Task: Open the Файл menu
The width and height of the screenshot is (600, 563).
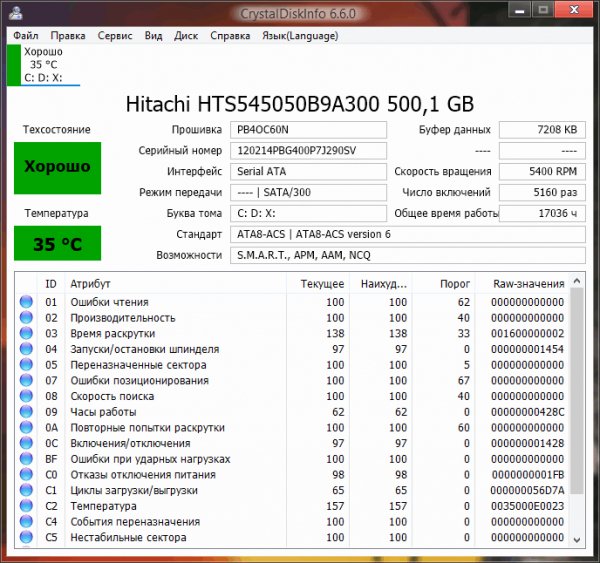Action: pyautogui.click(x=26, y=36)
